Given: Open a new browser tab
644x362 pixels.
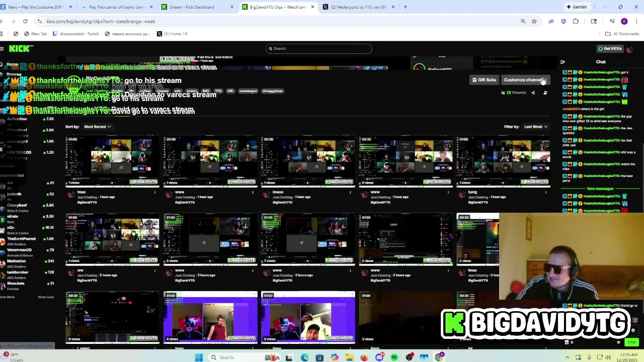Looking at the screenshot, I should click(x=406, y=7).
